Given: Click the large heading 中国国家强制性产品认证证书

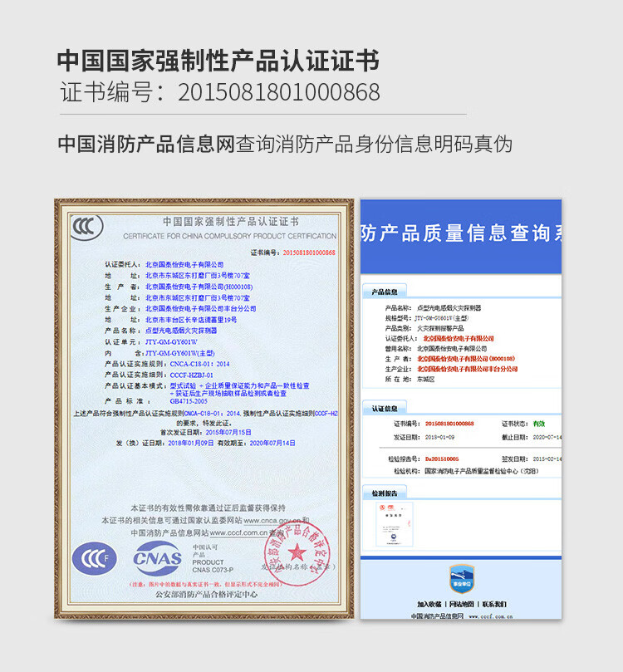Looking at the screenshot, I should 218,61.
